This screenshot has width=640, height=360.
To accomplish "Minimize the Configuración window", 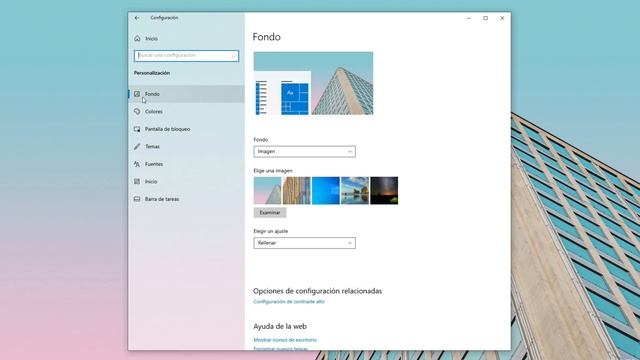I will click(x=469, y=18).
